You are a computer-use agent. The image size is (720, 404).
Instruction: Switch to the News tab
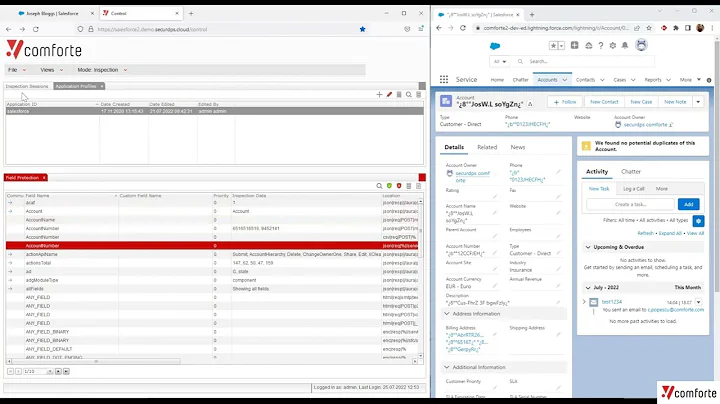tap(518, 147)
